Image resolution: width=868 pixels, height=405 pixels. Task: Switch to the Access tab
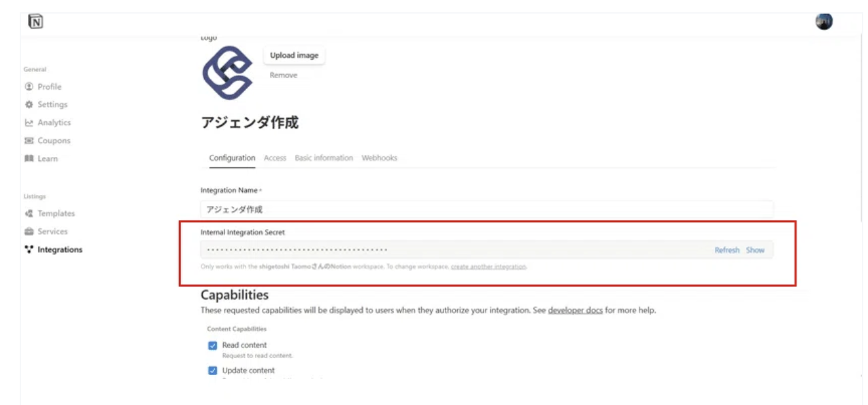coord(275,158)
